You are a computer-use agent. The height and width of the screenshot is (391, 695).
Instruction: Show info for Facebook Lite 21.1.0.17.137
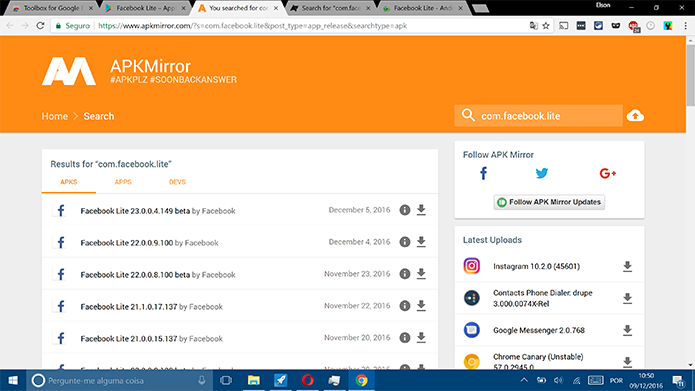[405, 306]
